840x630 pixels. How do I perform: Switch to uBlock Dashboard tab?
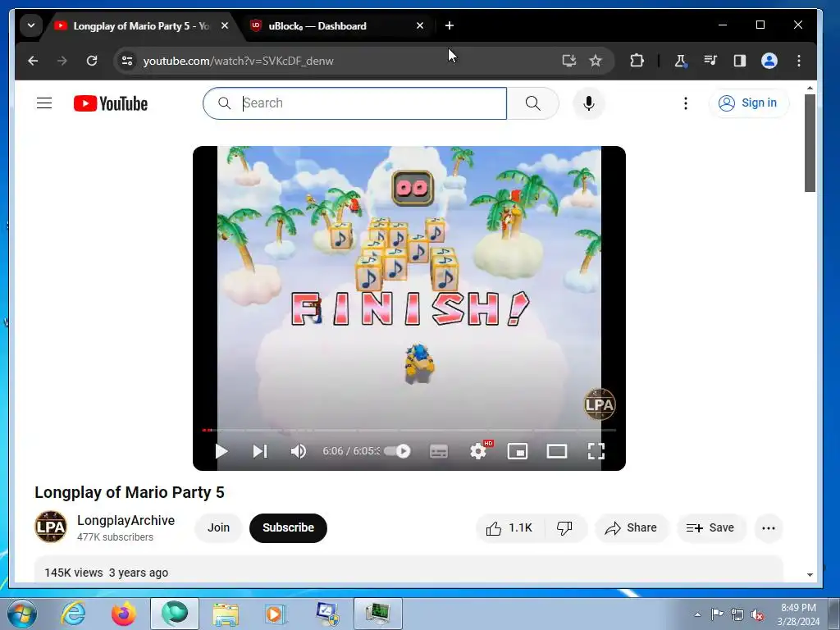(317, 25)
